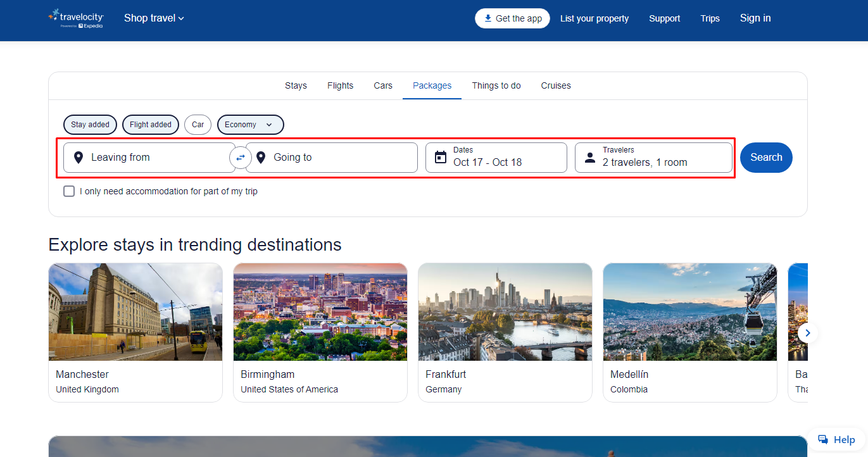
Task: Switch to the Flights tab
Action: coord(341,85)
